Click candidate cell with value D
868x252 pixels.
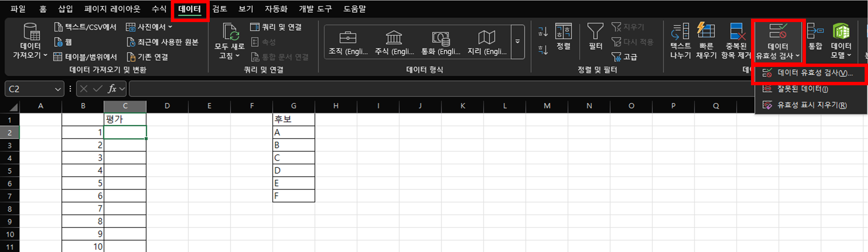click(293, 170)
